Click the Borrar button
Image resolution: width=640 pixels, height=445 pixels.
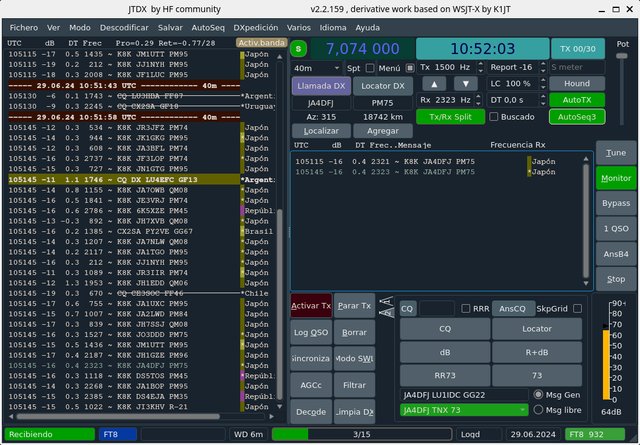pyautogui.click(x=354, y=332)
